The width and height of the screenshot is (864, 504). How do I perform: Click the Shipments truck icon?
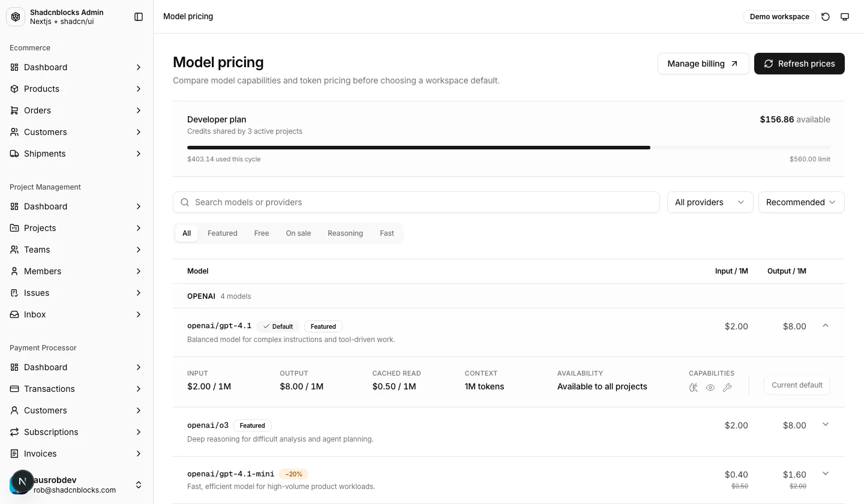click(x=14, y=154)
